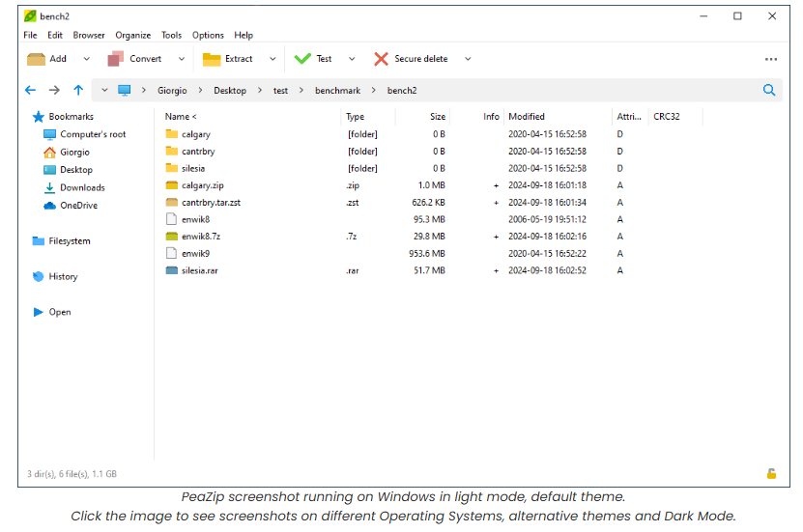The width and height of the screenshot is (803, 532).
Task: Click the red Secure delete X icon
Action: [381, 59]
